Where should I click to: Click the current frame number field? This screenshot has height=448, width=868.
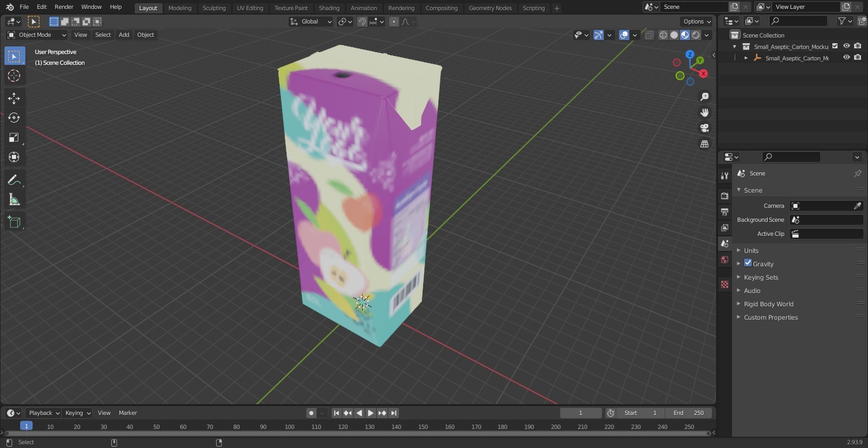pos(581,413)
